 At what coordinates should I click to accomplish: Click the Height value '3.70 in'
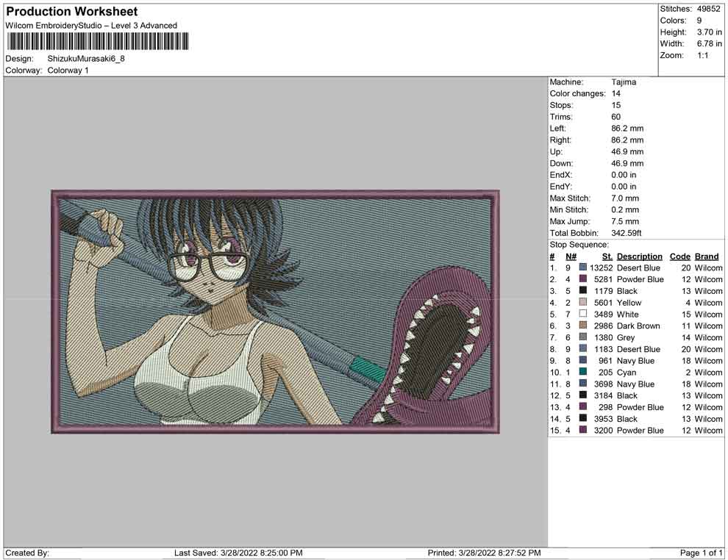[710, 32]
